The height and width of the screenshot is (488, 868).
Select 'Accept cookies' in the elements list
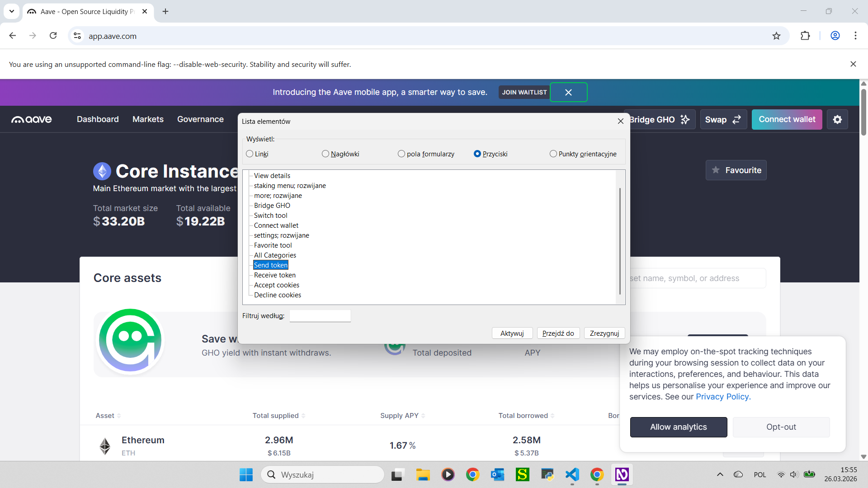pos(276,285)
